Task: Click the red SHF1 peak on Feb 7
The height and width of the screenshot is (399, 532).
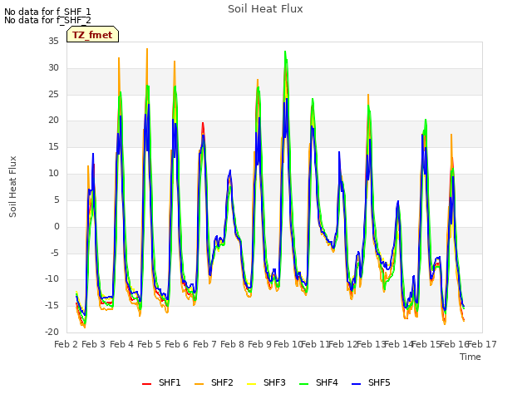Action: [203, 123]
